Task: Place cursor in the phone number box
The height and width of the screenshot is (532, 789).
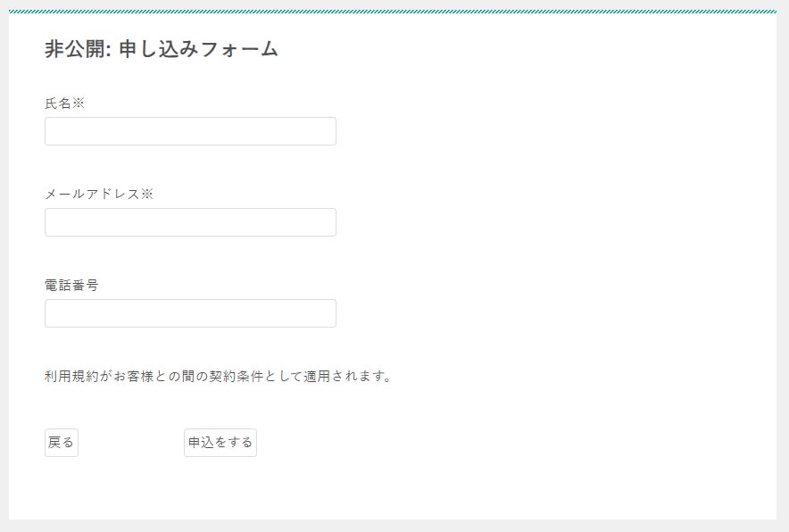Action: point(190,312)
